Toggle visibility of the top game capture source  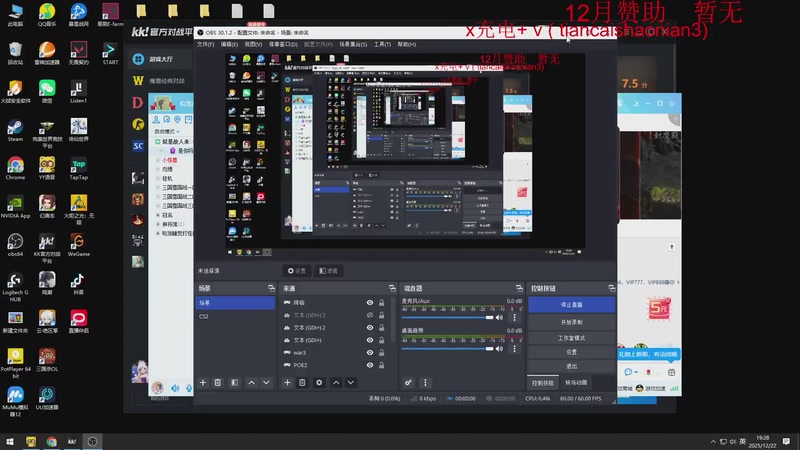pyautogui.click(x=370, y=303)
